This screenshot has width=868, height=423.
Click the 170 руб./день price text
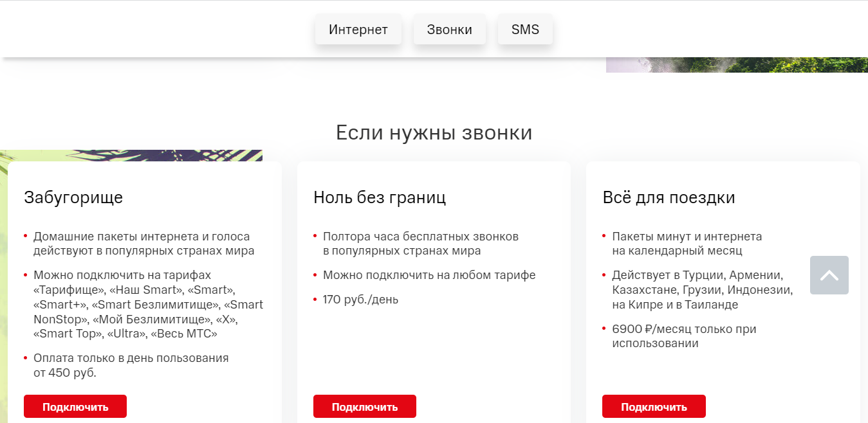pyautogui.click(x=360, y=300)
